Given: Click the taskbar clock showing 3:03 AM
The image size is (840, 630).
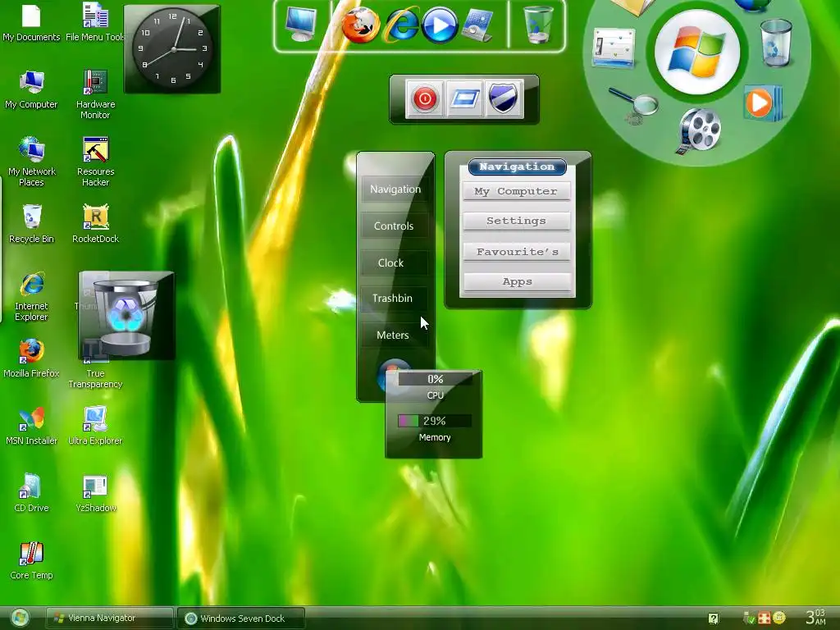Looking at the screenshot, I should point(816,617).
